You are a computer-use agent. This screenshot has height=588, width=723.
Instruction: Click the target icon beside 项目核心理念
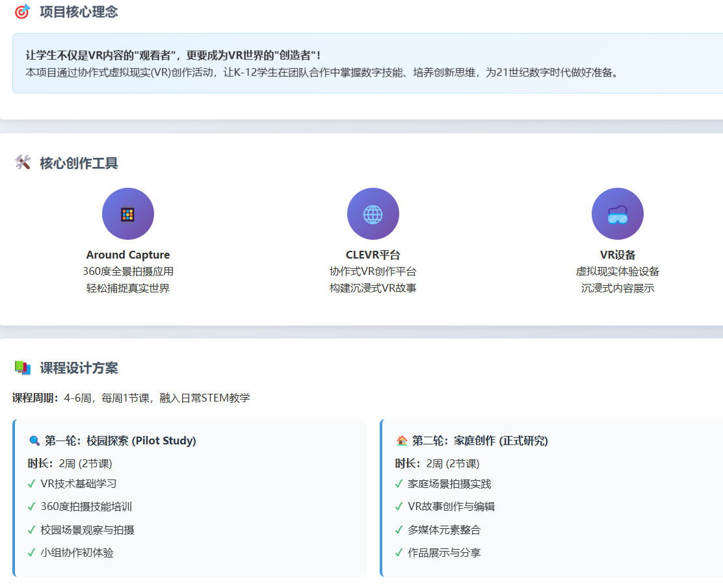[22, 12]
